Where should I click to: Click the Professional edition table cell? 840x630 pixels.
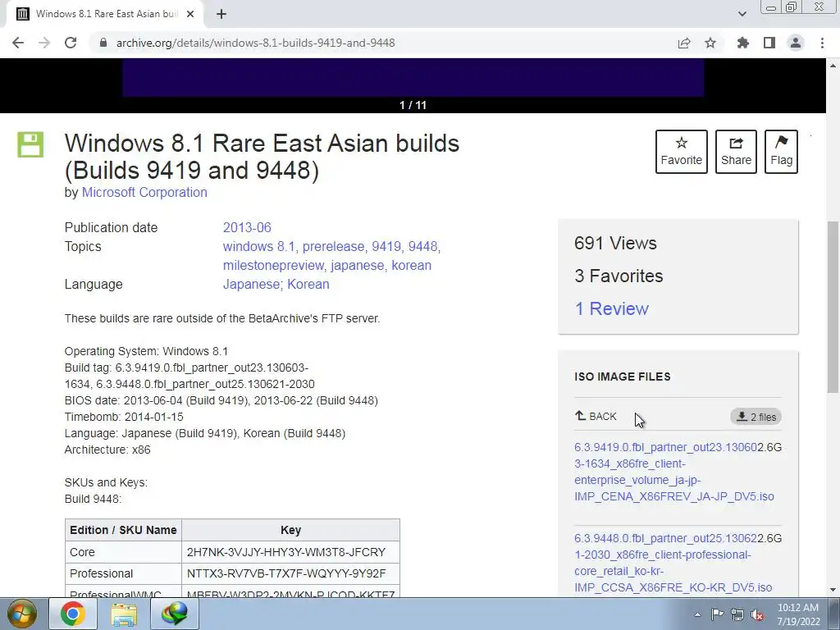coord(123,573)
